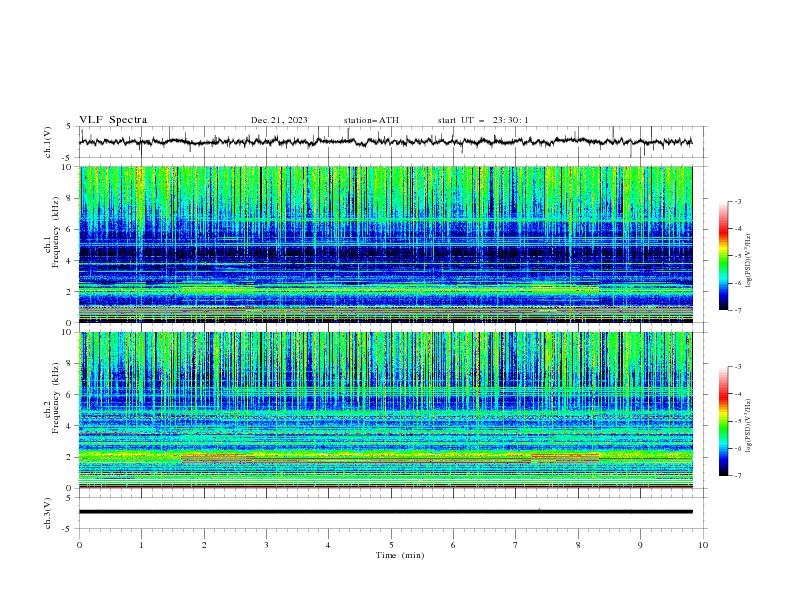Click inside the ch.1 spectrogram panel
The width and height of the screenshot is (792, 612).
pyautogui.click(x=386, y=244)
